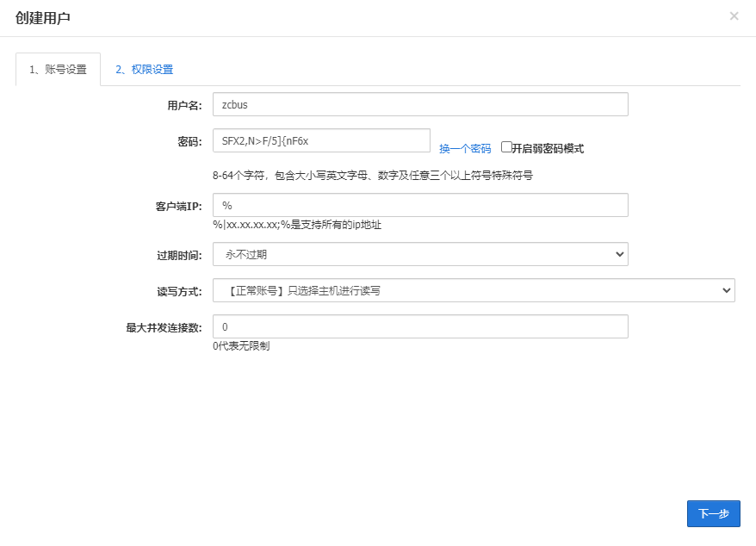Click the 最大并发连接数 label
Screen dimensions: 756x546
[x=164, y=327]
